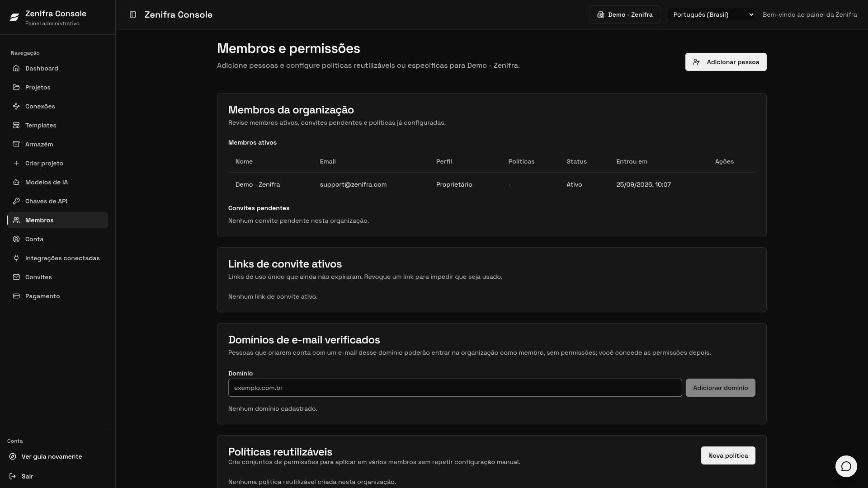Open Armazém in the sidebar
Screen dimensions: 868x488
coord(57,144)
